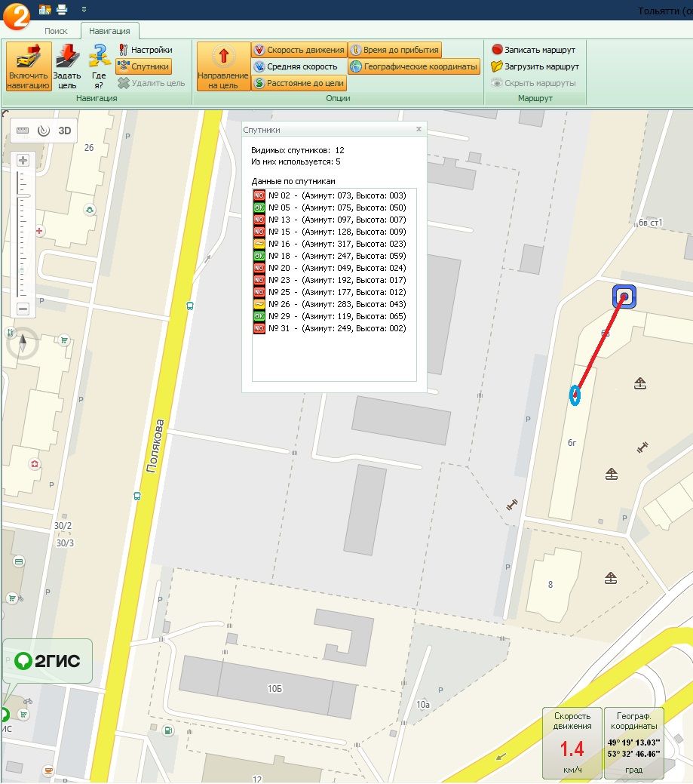Click the ruler tool on the map
This screenshot has height=784, width=693.
click(23, 131)
